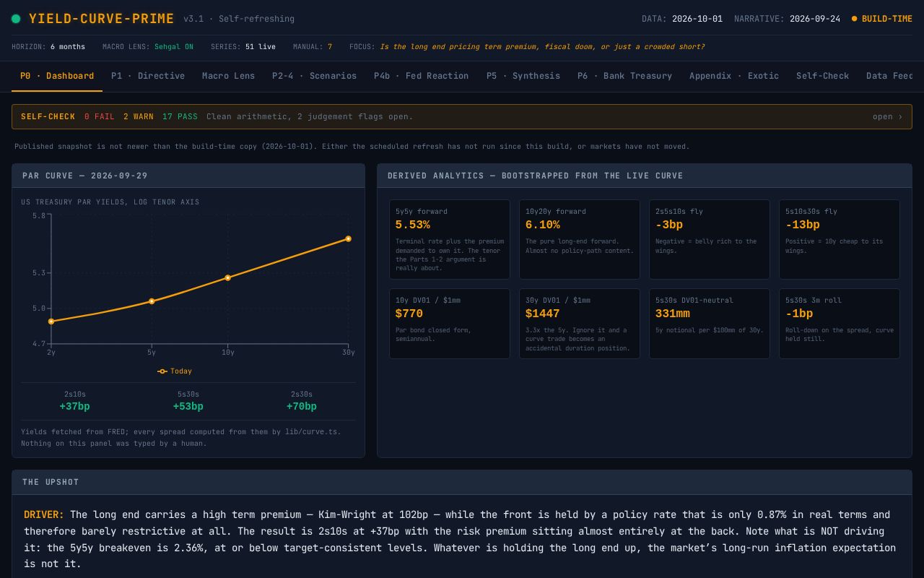This screenshot has width=924, height=578.
Task: Select the 5s10s30s fly -13bp card
Action: 840,240
